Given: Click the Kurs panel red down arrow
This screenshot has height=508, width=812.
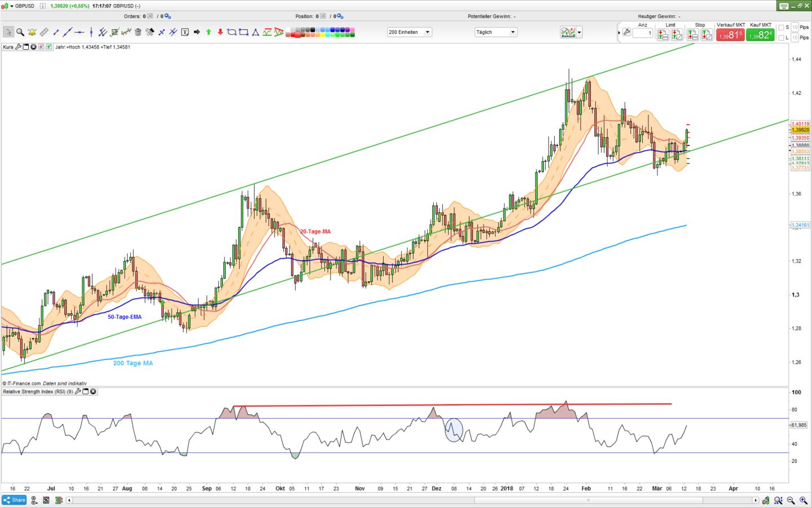Looking at the screenshot, I should [x=41, y=47].
